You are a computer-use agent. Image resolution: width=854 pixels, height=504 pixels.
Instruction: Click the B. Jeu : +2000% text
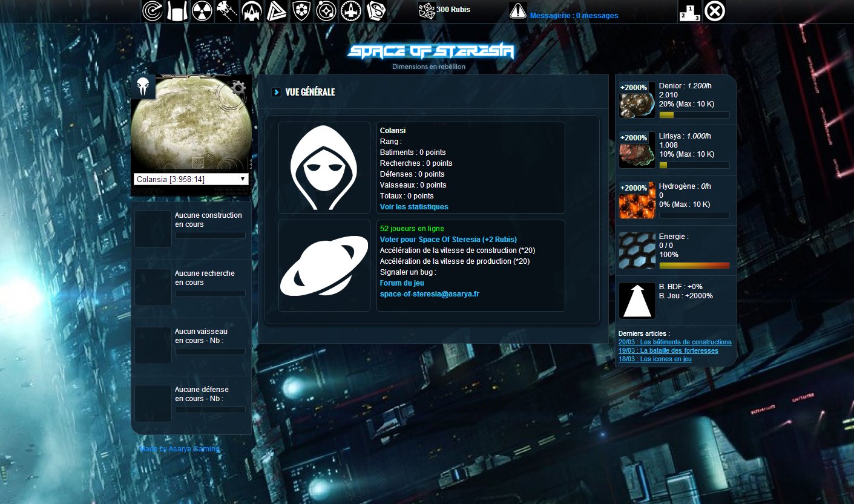click(x=686, y=296)
